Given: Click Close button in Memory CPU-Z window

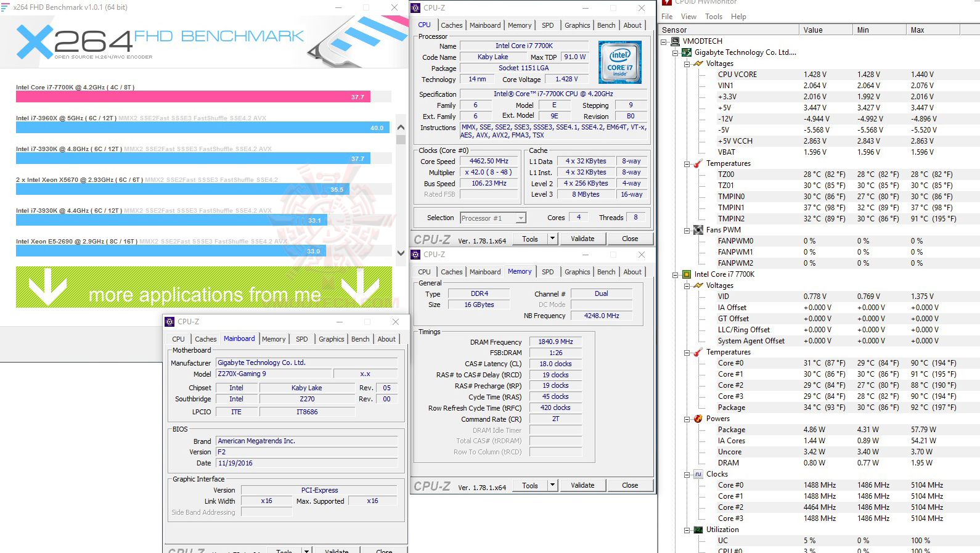Looking at the screenshot, I should click(x=630, y=485).
